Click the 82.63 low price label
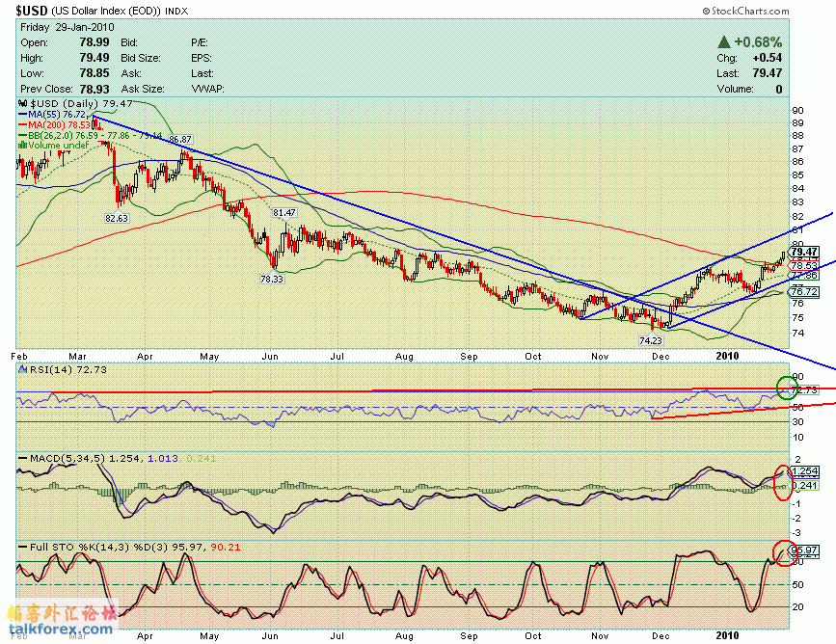836x644 pixels. [117, 218]
